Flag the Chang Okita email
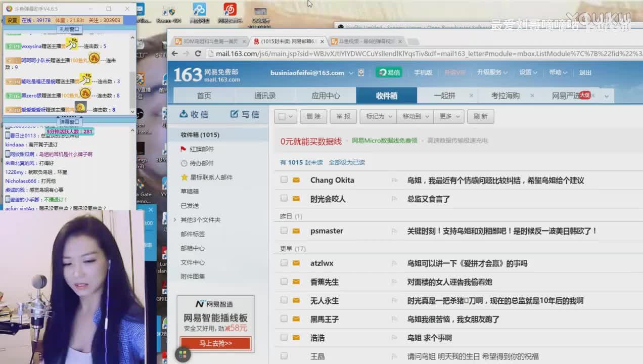 click(x=394, y=180)
